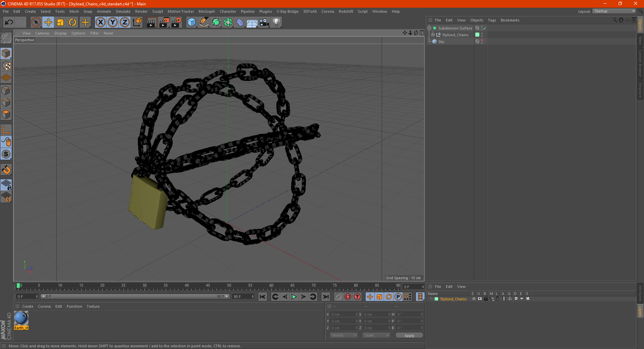Render to Picture Viewer icon
644x349 pixels.
coord(164,22)
